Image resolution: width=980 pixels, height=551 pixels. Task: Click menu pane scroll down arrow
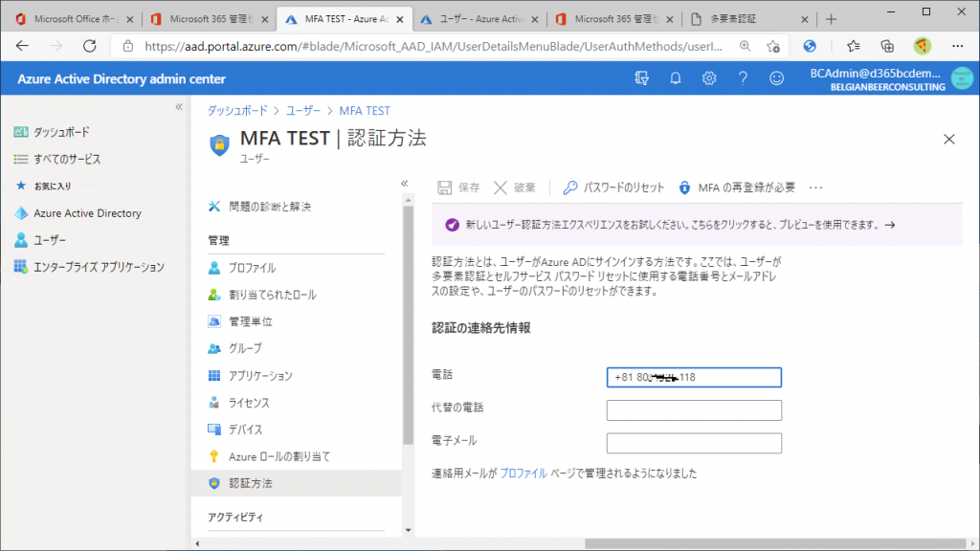(408, 530)
